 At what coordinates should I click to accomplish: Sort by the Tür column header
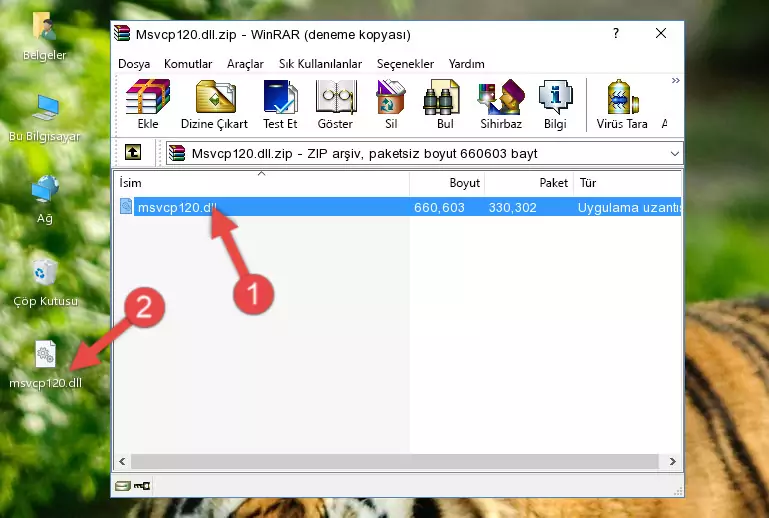pyautogui.click(x=627, y=182)
